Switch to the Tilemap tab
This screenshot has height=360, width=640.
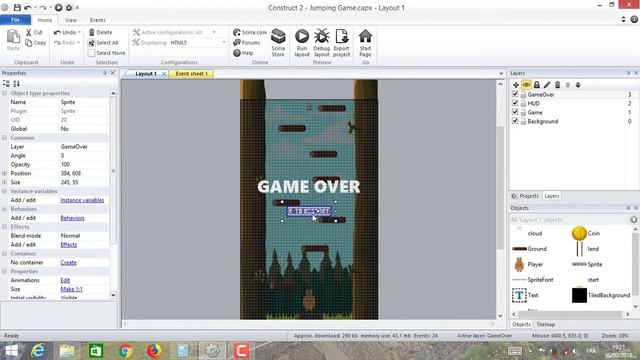[546, 324]
